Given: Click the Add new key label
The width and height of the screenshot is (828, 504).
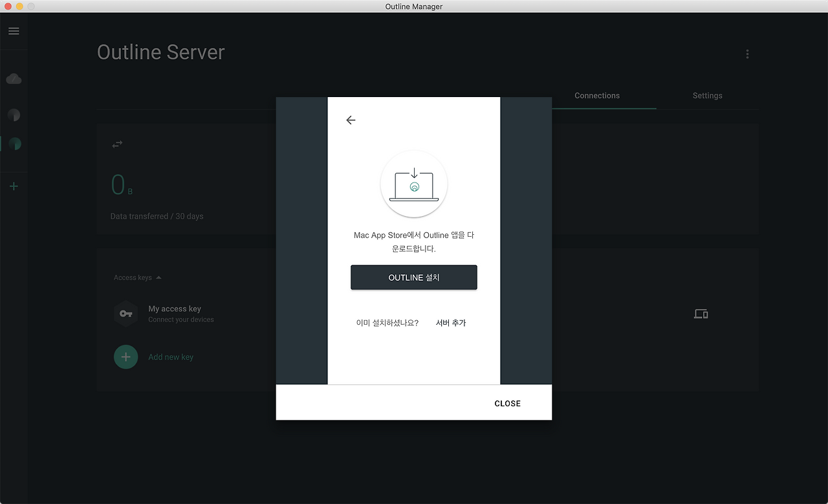Looking at the screenshot, I should [x=171, y=357].
